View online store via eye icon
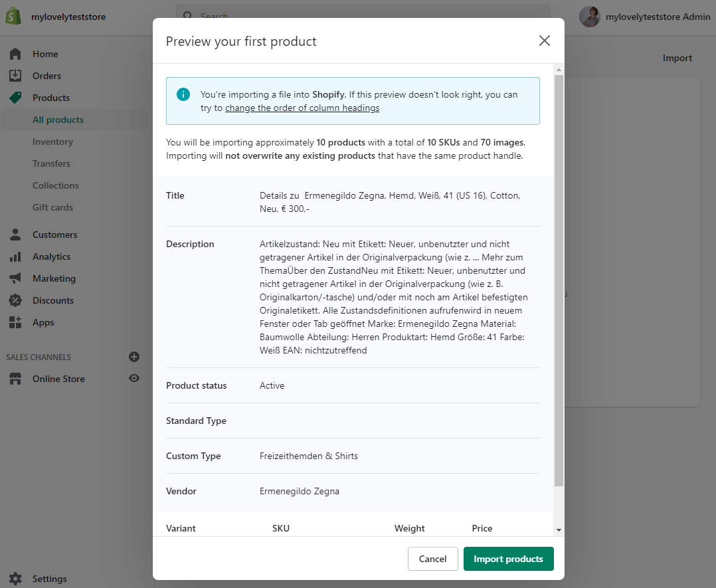 pos(134,378)
